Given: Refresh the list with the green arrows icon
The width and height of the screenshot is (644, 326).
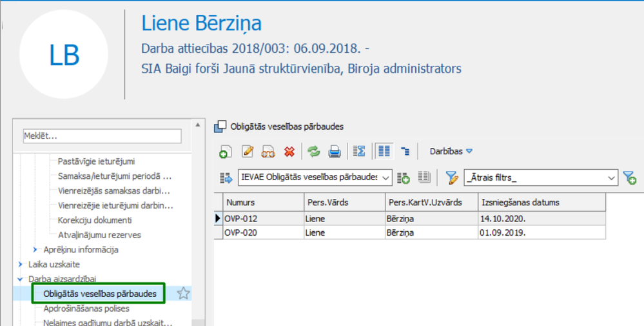Looking at the screenshot, I should [x=314, y=152].
